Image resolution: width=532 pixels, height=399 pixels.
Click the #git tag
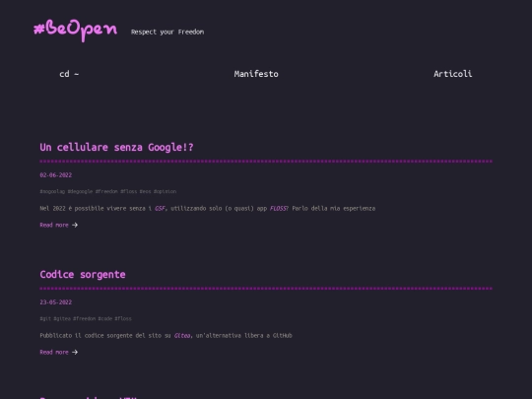pos(45,318)
